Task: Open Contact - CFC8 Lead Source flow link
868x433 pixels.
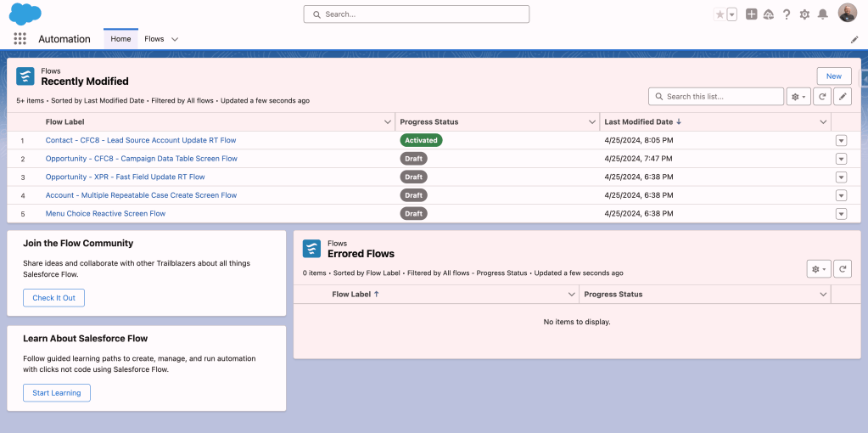Action: (141, 140)
